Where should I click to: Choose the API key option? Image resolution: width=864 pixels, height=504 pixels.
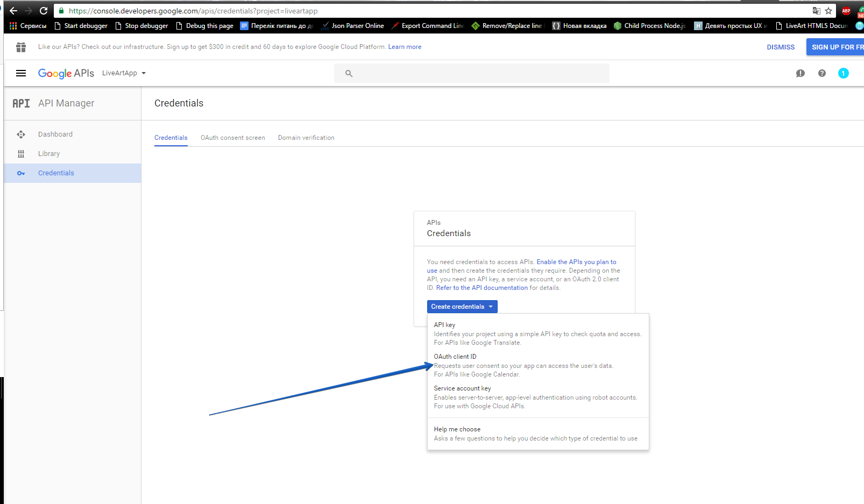538,333
